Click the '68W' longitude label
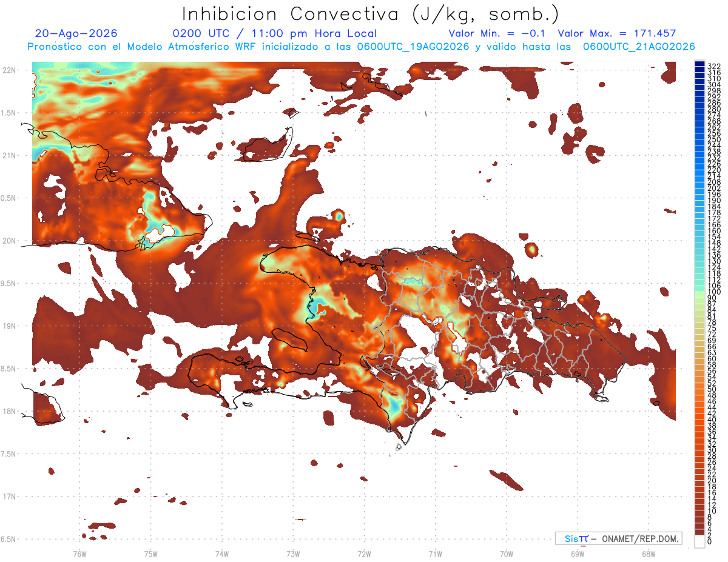This screenshot has width=728, height=562. [x=649, y=554]
